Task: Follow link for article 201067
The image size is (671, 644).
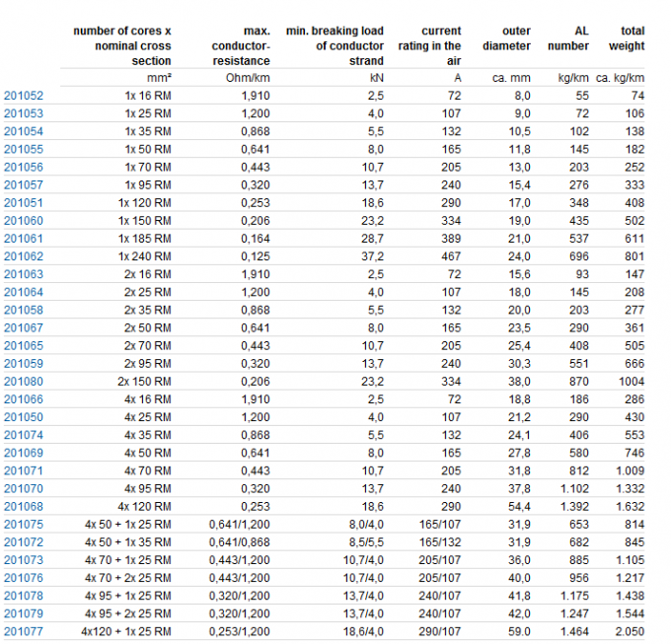Action: coord(24,327)
